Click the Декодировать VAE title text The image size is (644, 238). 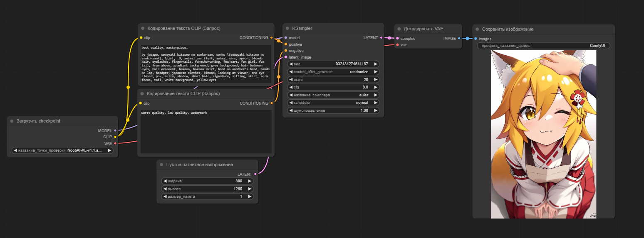[424, 29]
